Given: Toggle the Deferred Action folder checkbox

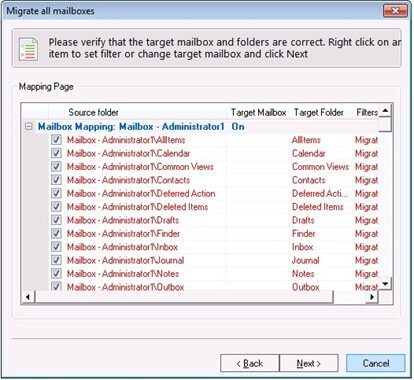Looking at the screenshot, I should 56,193.
